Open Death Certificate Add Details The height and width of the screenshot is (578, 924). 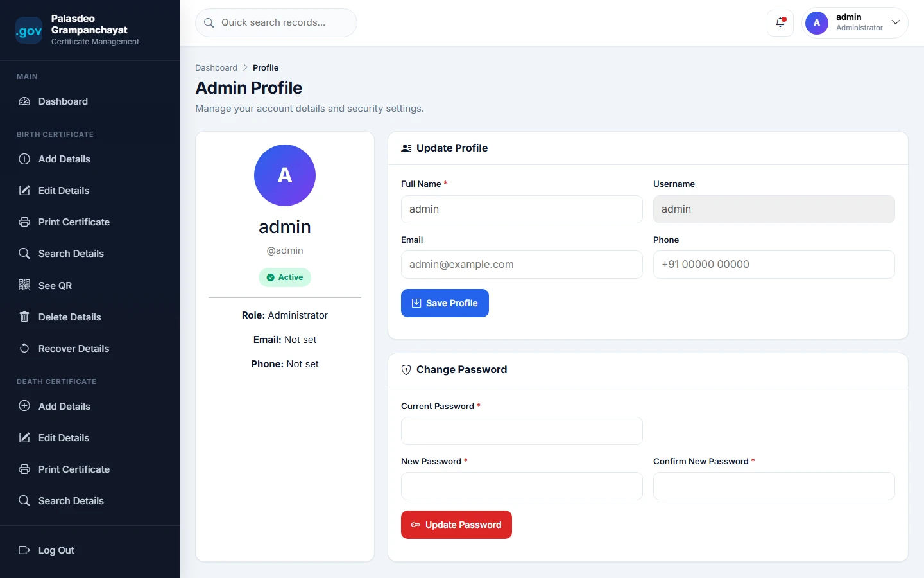click(90, 407)
